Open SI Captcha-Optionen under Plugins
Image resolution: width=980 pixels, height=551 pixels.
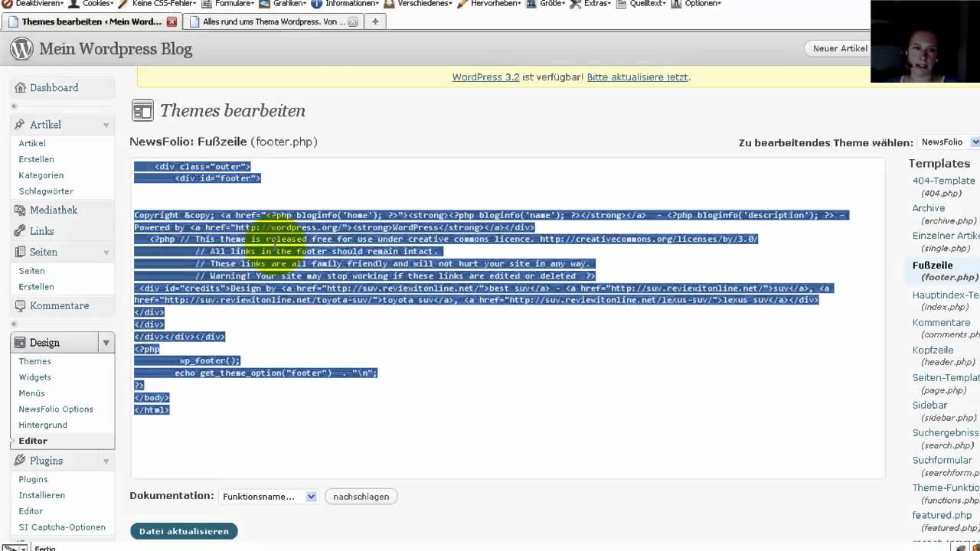point(62,527)
